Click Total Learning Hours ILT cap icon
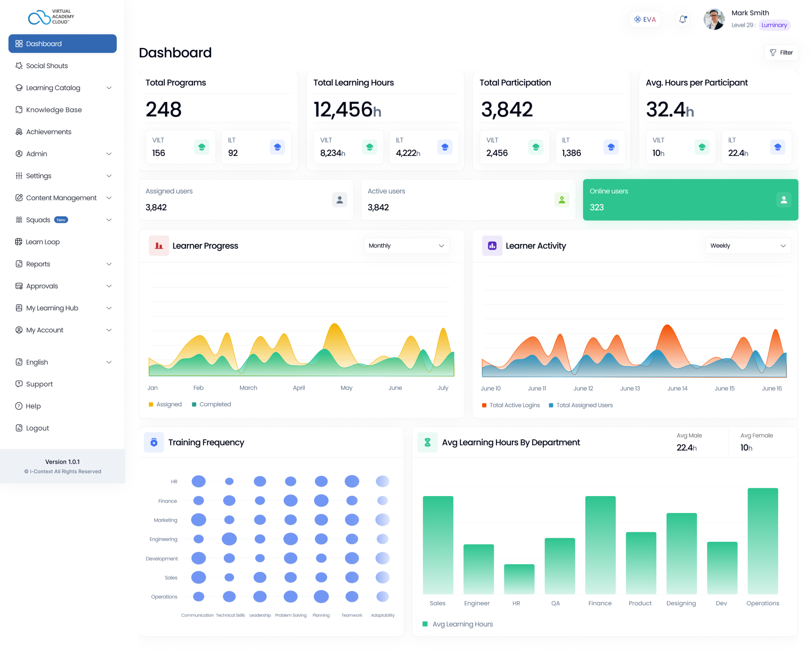This screenshot has height=651, width=812. point(445,147)
